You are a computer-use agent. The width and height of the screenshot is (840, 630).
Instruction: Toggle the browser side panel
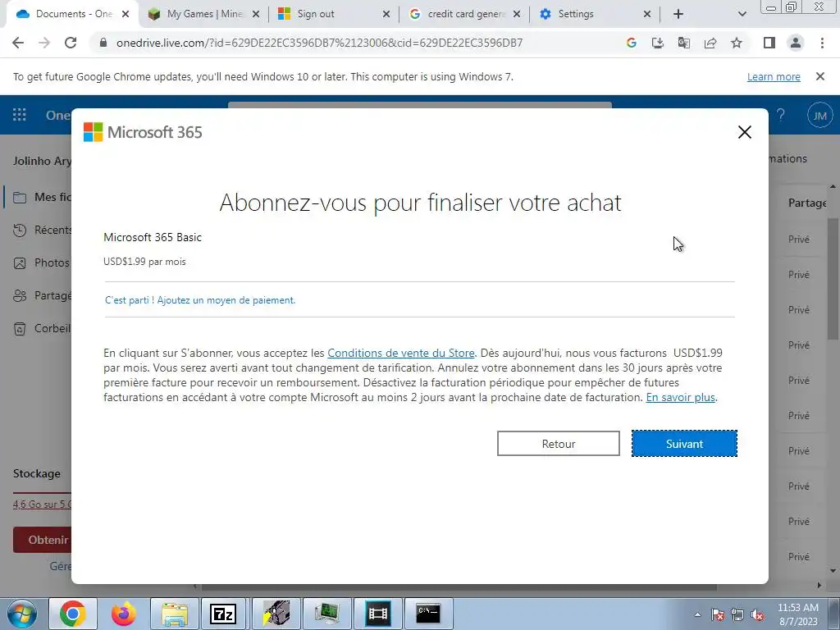coord(769,43)
